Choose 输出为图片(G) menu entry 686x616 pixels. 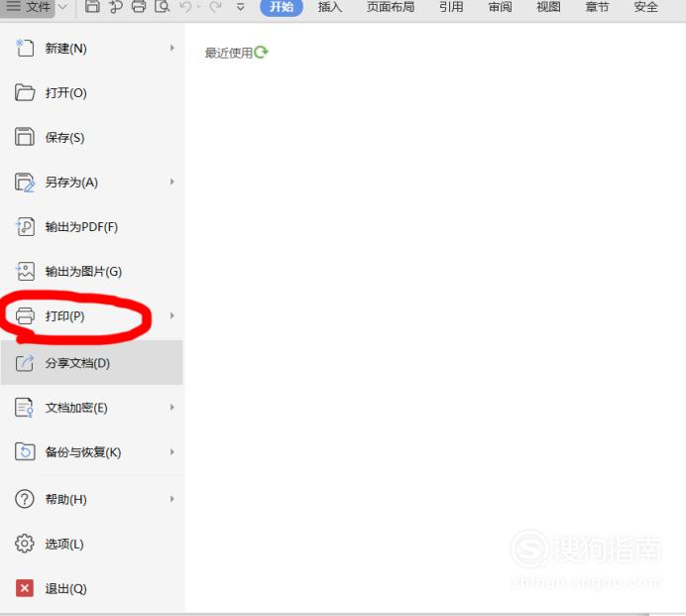tap(92, 272)
